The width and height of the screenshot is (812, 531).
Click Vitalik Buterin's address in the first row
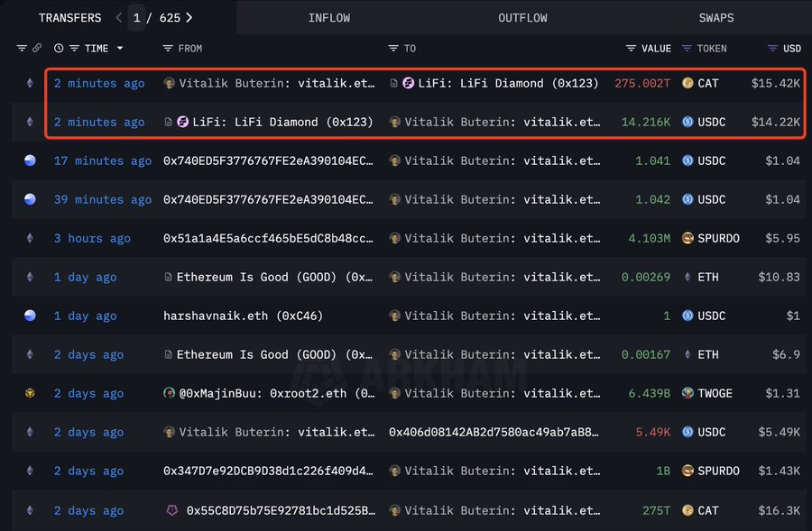pyautogui.click(x=271, y=83)
